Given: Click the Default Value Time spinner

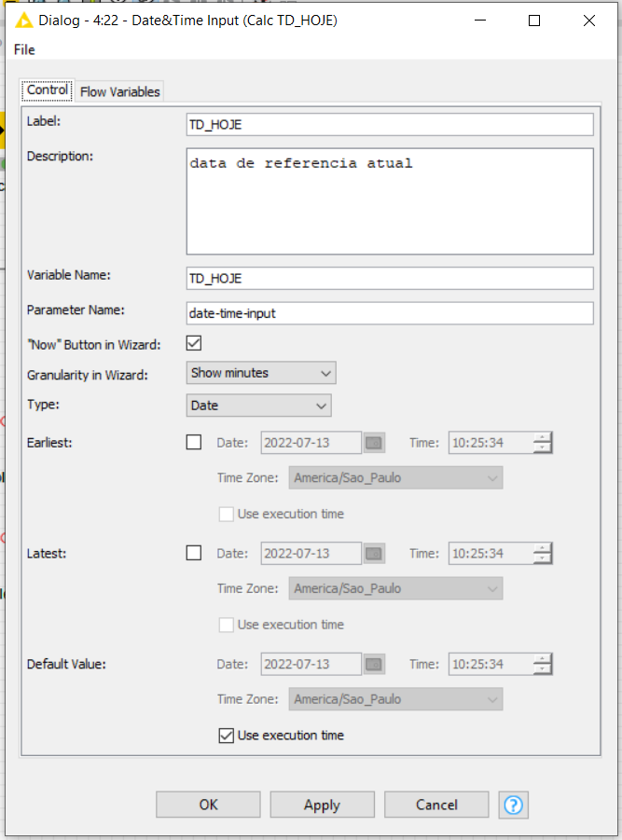Looking at the screenshot, I should (500, 665).
